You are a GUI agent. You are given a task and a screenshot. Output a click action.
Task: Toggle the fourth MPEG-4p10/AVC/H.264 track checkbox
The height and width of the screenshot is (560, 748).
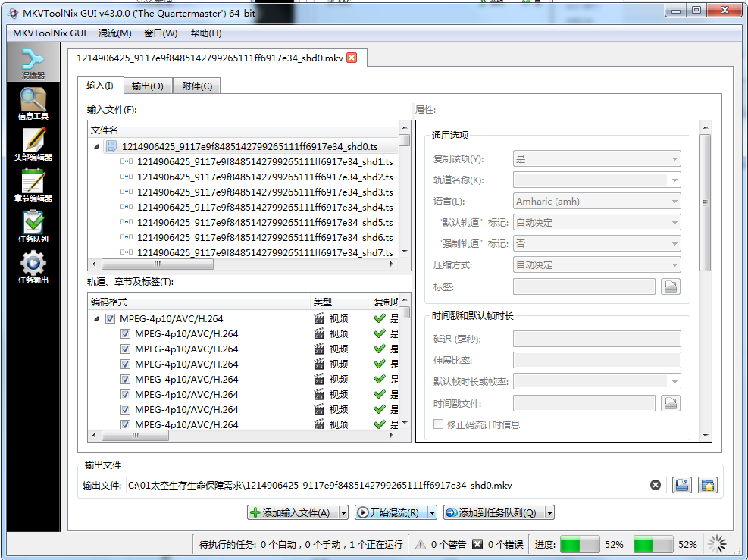click(x=126, y=364)
